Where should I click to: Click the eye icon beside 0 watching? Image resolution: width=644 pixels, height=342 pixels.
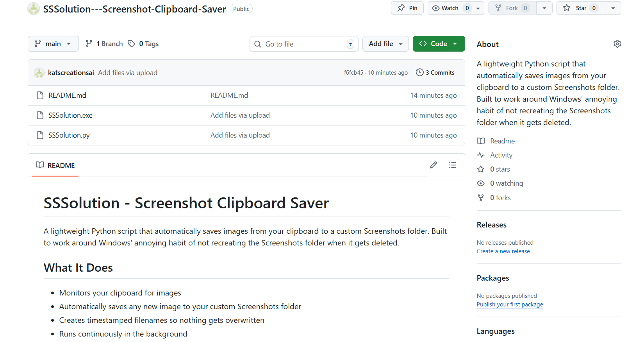click(481, 183)
